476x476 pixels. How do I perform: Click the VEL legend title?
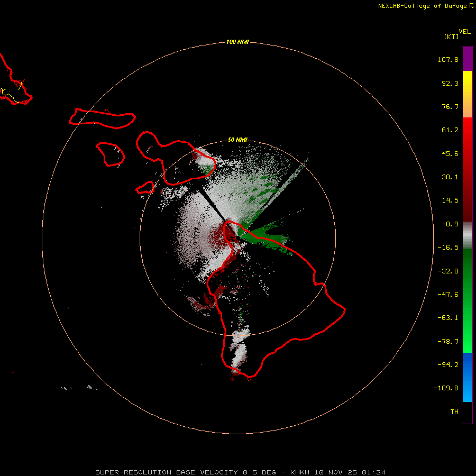(x=465, y=32)
